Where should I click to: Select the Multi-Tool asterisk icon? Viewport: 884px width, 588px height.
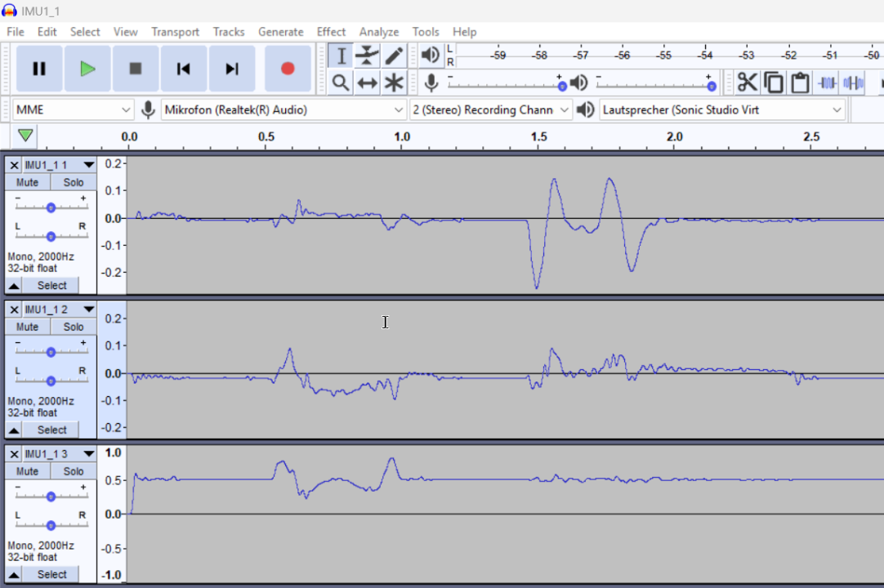(395, 82)
